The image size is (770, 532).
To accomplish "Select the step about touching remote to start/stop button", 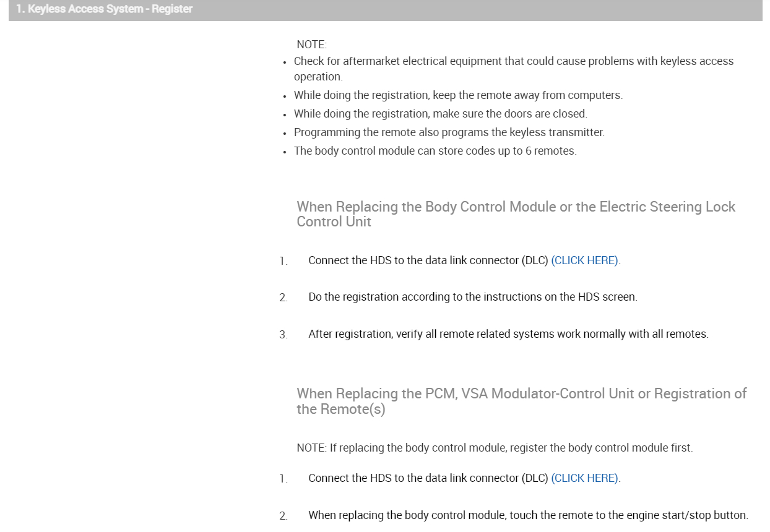I will pyautogui.click(x=528, y=515).
